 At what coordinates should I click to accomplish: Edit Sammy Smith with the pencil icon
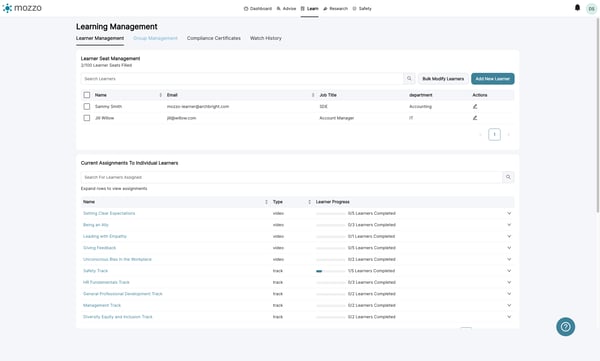[475, 106]
